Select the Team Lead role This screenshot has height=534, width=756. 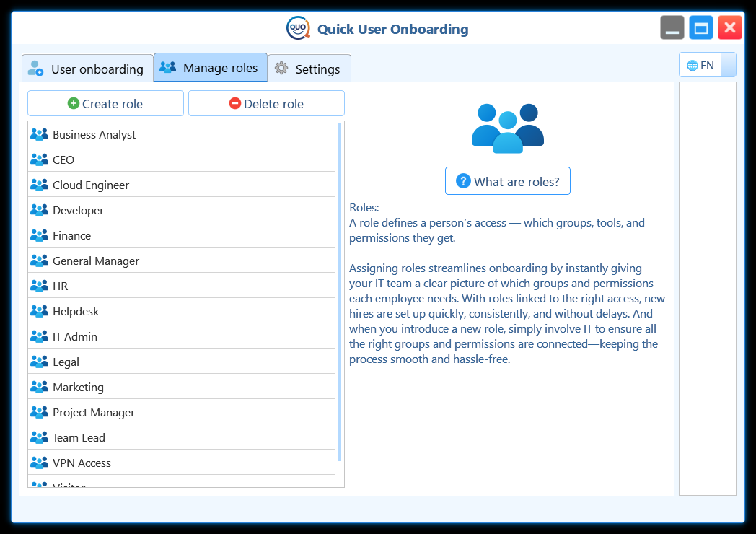coord(181,437)
